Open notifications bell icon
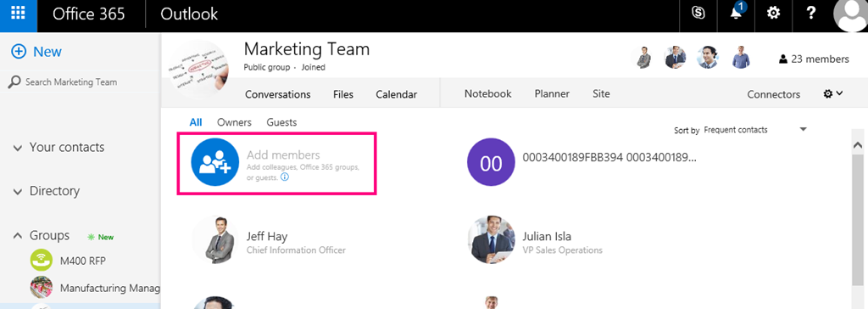 click(737, 12)
